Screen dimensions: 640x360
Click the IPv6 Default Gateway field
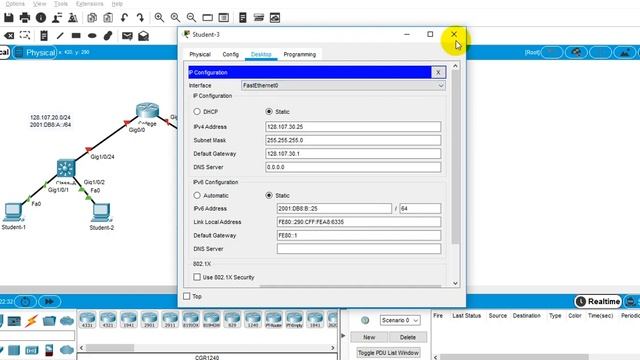(359, 236)
